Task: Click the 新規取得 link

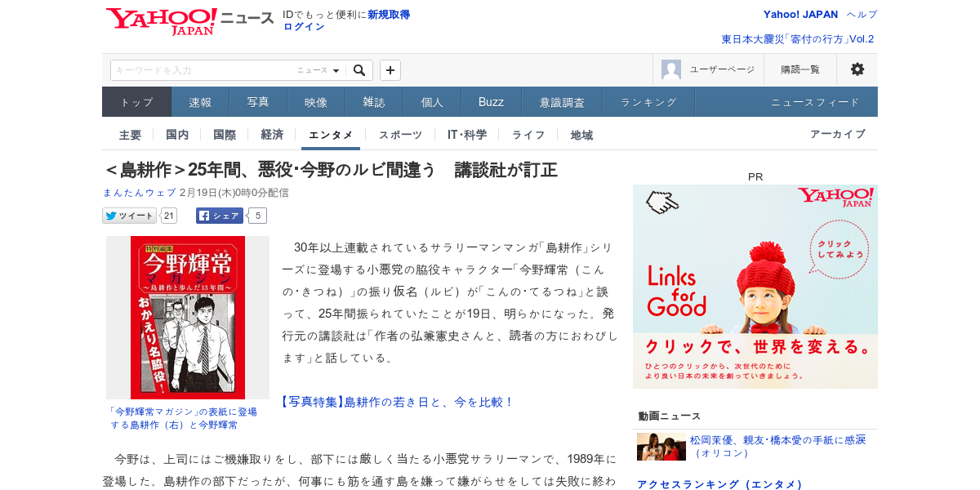Action: [x=389, y=15]
